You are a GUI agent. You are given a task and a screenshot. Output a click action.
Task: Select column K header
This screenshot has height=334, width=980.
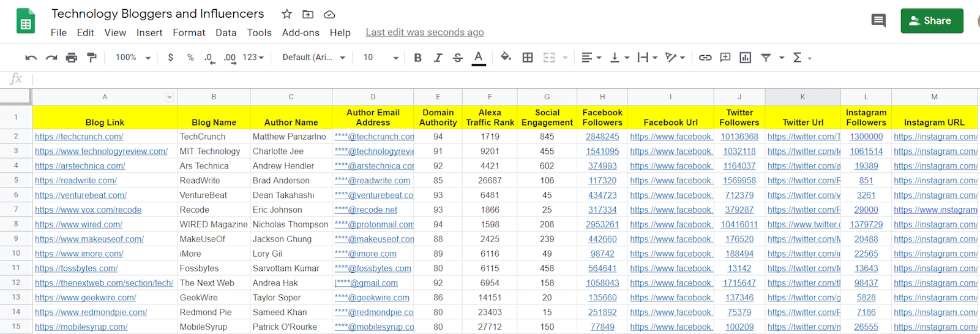(802, 97)
